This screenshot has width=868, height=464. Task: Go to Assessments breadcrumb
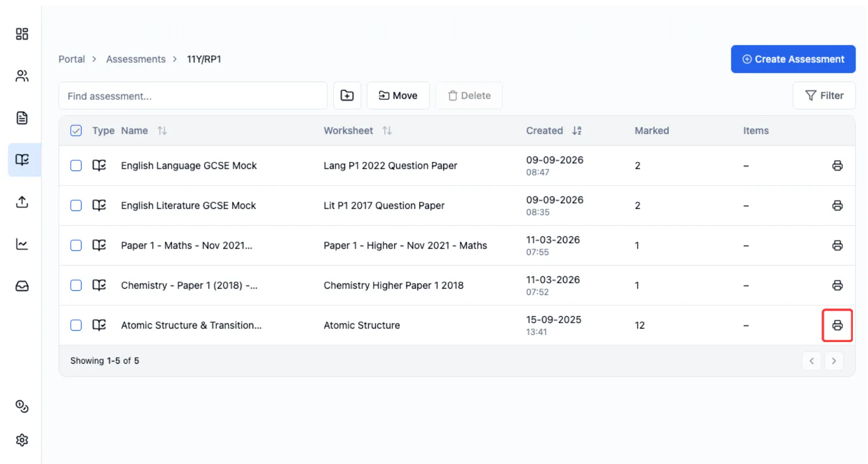tap(136, 59)
